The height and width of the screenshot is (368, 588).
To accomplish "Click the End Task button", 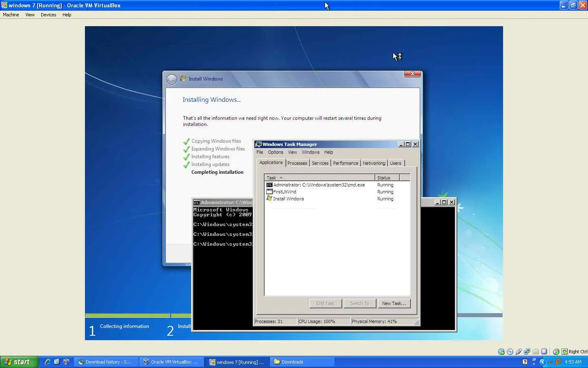I will click(325, 303).
